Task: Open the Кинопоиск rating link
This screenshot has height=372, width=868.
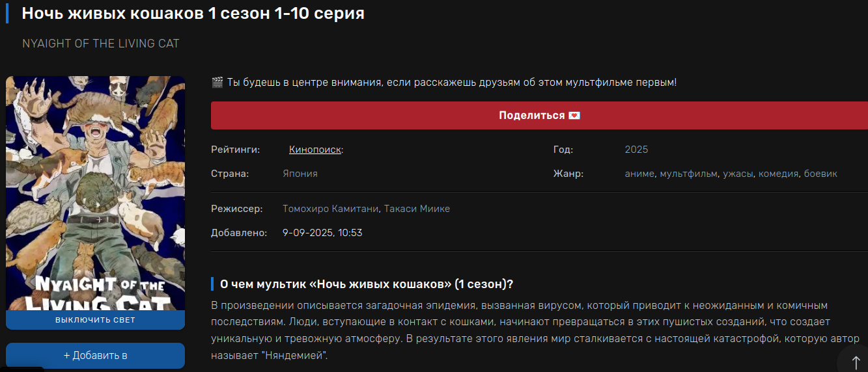Action: 315,150
